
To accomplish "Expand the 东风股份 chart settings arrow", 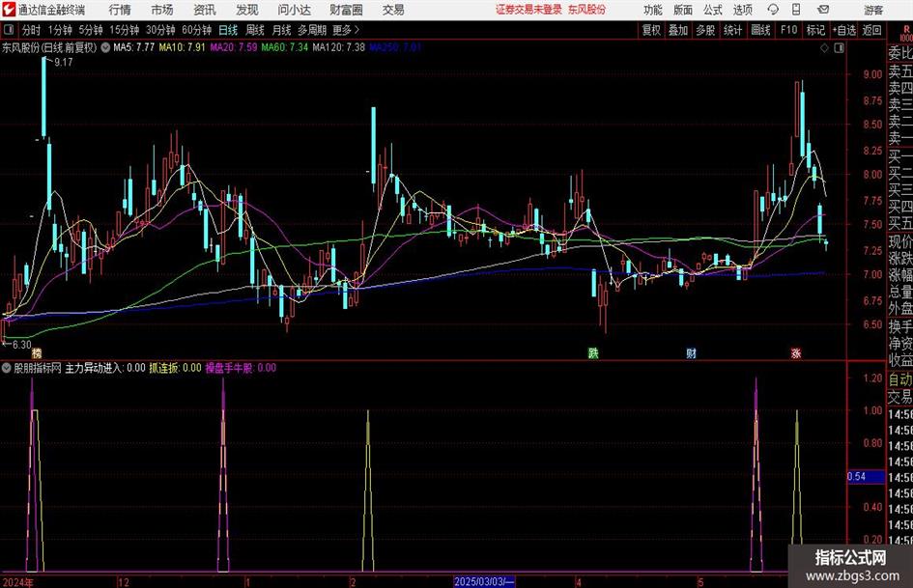I will (x=105, y=47).
